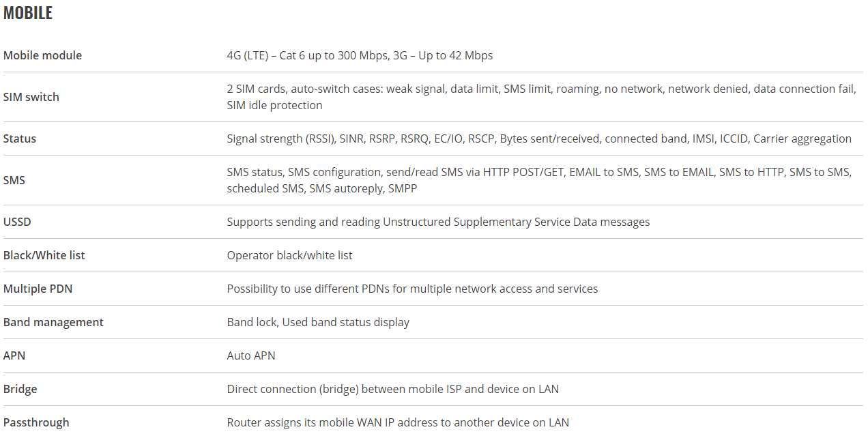The width and height of the screenshot is (868, 436).
Task: Click the Black/White list label
Action: (44, 255)
